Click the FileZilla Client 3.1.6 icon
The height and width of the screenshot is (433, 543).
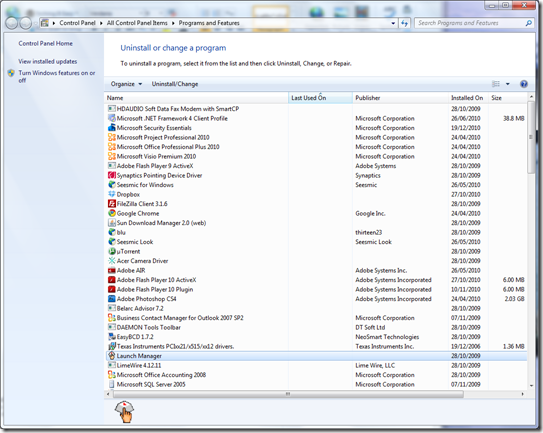pos(112,204)
